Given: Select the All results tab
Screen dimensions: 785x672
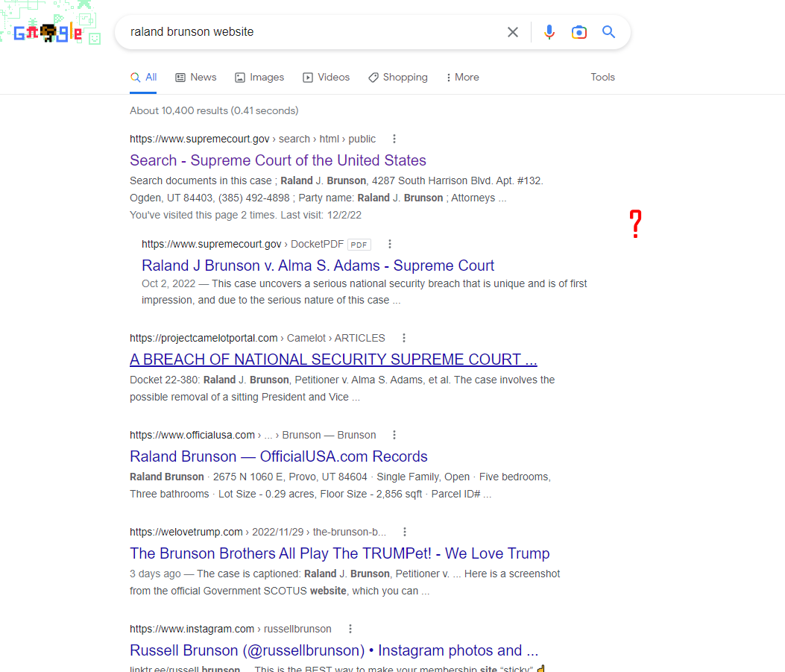Looking at the screenshot, I should pyautogui.click(x=143, y=77).
